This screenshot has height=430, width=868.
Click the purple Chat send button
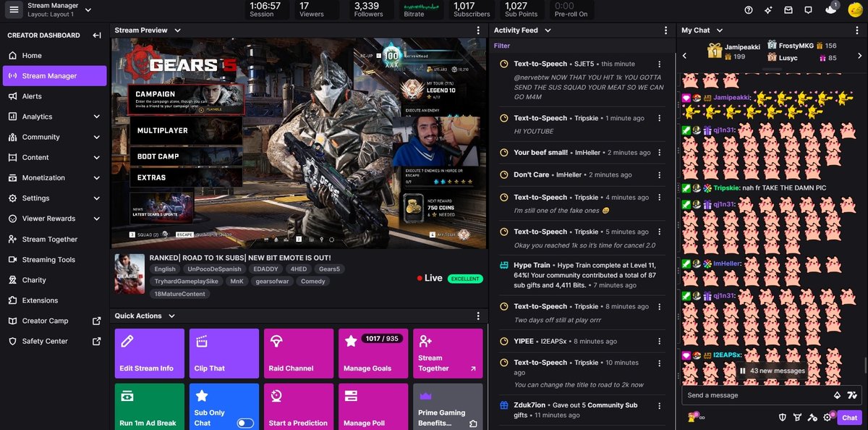tap(849, 418)
